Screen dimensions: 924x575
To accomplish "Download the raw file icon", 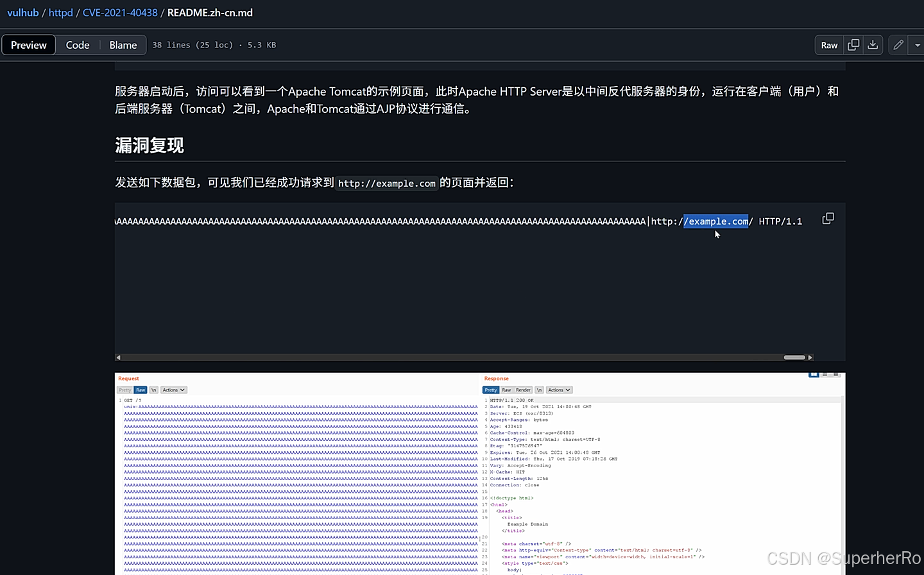I will point(873,45).
